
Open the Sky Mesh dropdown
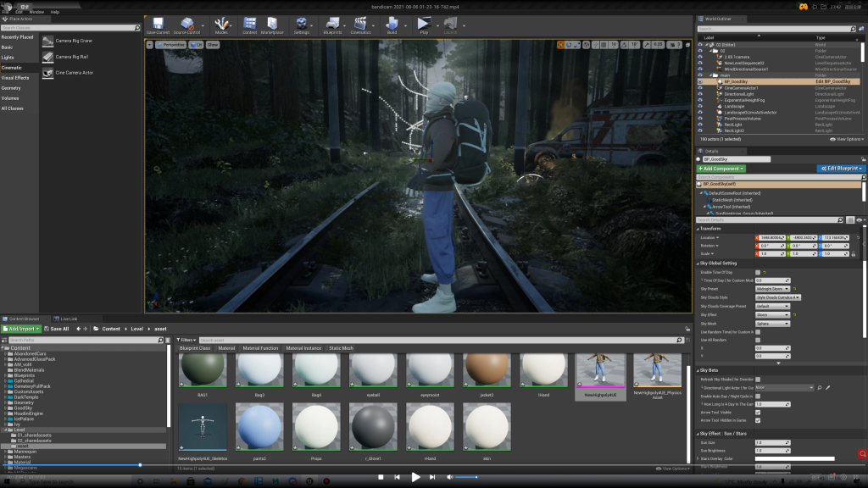coord(773,324)
